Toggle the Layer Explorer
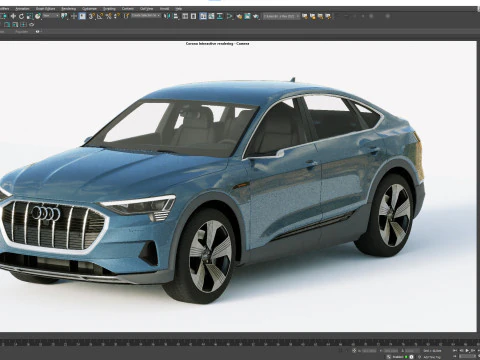Image resolution: width=480 pixels, height=360 pixels. tap(193, 16)
